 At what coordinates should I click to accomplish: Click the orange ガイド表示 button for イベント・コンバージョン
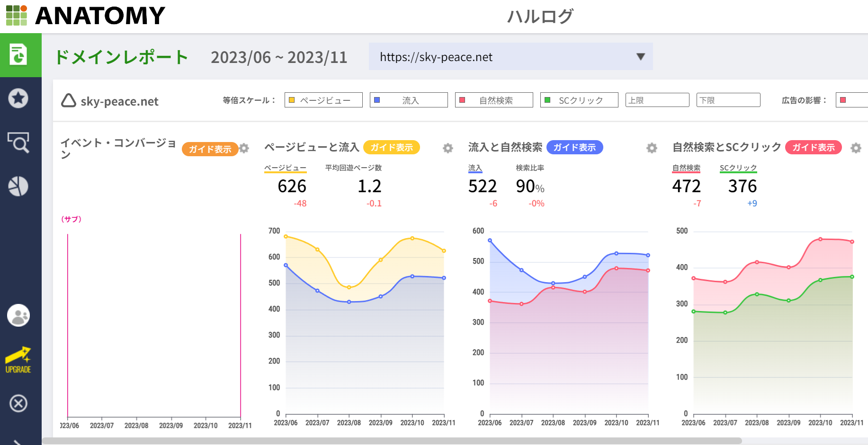(210, 149)
